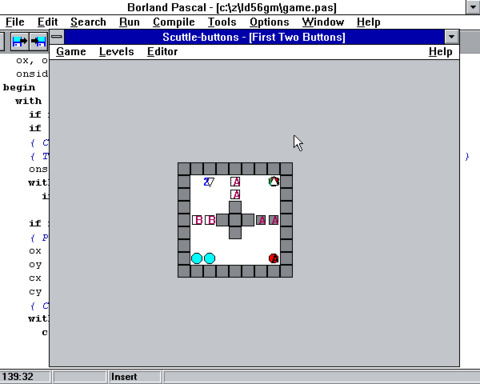Click the Borland Pascal title bar text
480x384 pixels.
click(232, 7)
